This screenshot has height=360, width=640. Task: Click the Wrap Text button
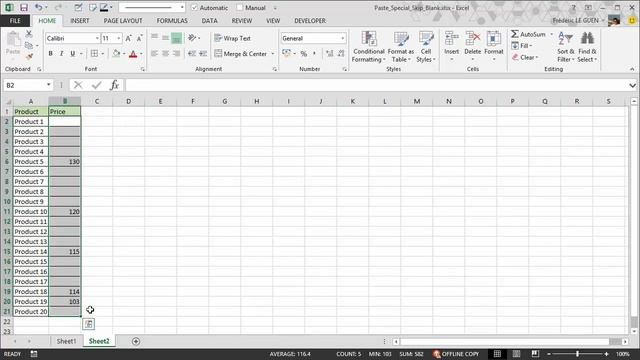pyautogui.click(x=233, y=38)
